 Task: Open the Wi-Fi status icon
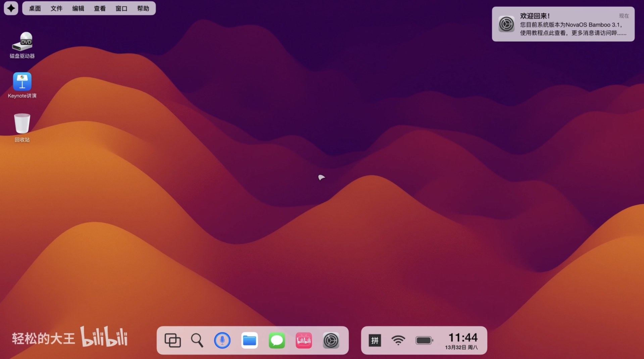tap(398, 340)
